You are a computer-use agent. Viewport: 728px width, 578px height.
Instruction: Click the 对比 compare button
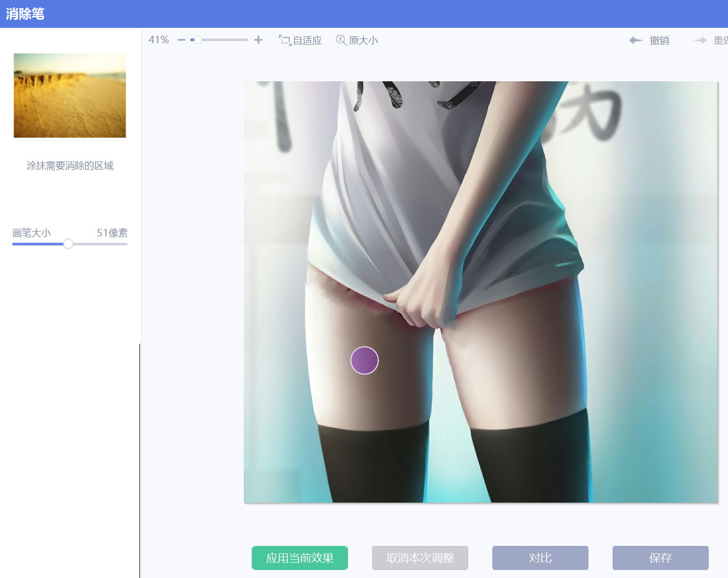tap(540, 558)
